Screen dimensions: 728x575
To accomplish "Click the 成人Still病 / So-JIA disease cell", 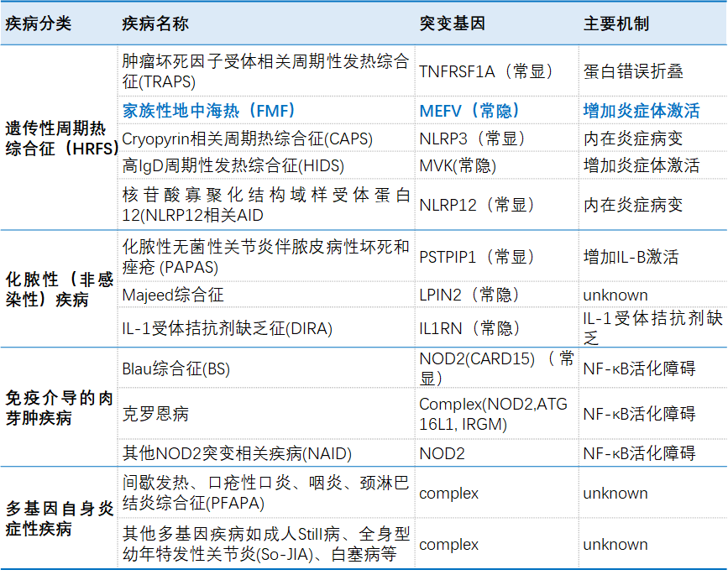I will coord(266,544).
